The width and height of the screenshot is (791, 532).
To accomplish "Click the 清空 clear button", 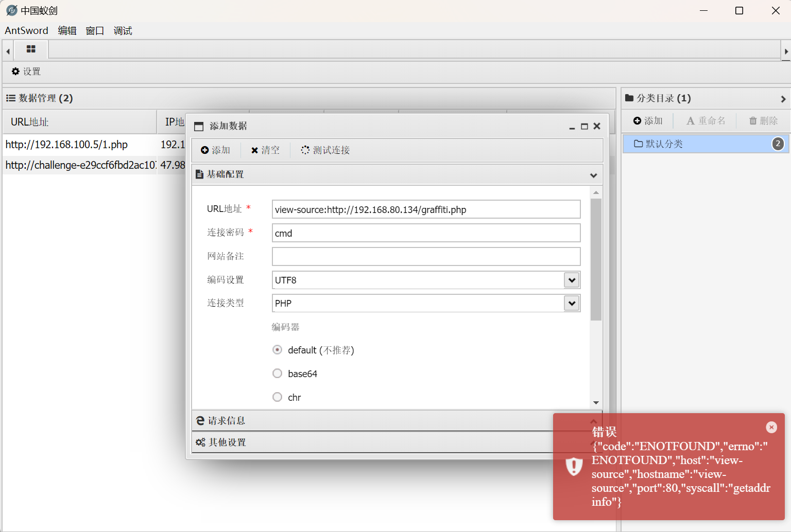I will (265, 150).
